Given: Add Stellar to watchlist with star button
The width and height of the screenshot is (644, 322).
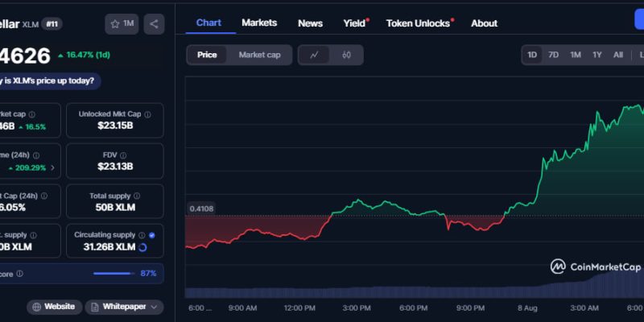Looking at the screenshot, I should [x=122, y=24].
